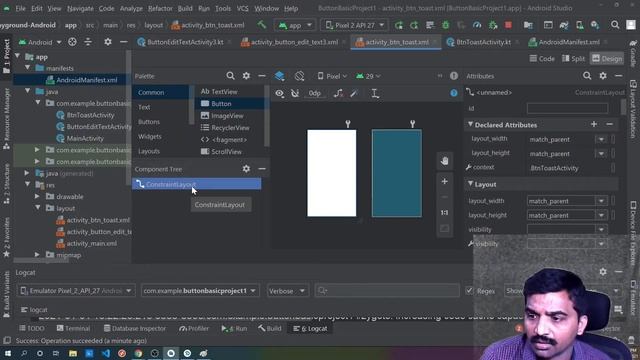
Task: Click the clear constraints icon
Action: pyautogui.click(x=338, y=93)
